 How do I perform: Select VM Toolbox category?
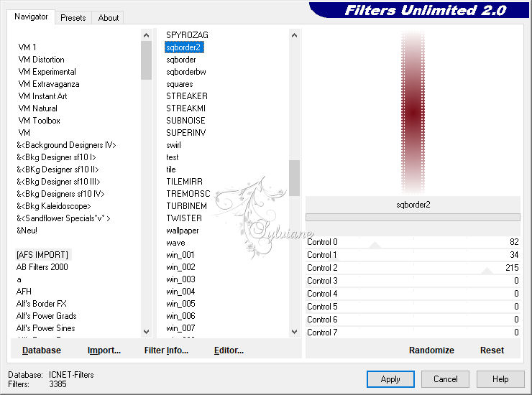39,121
